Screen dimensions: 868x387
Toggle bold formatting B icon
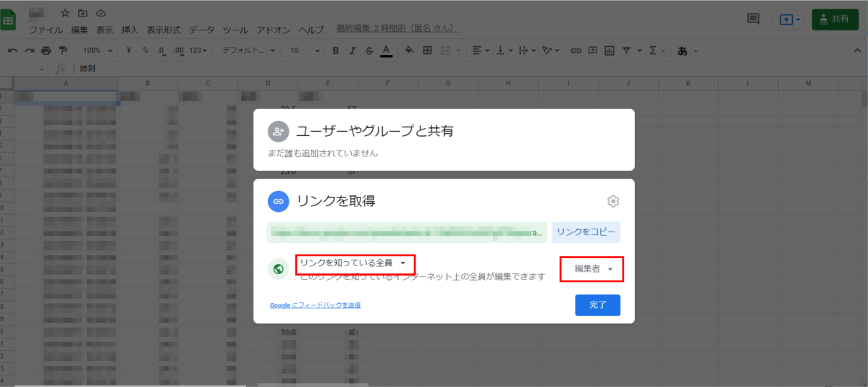pyautogui.click(x=335, y=51)
